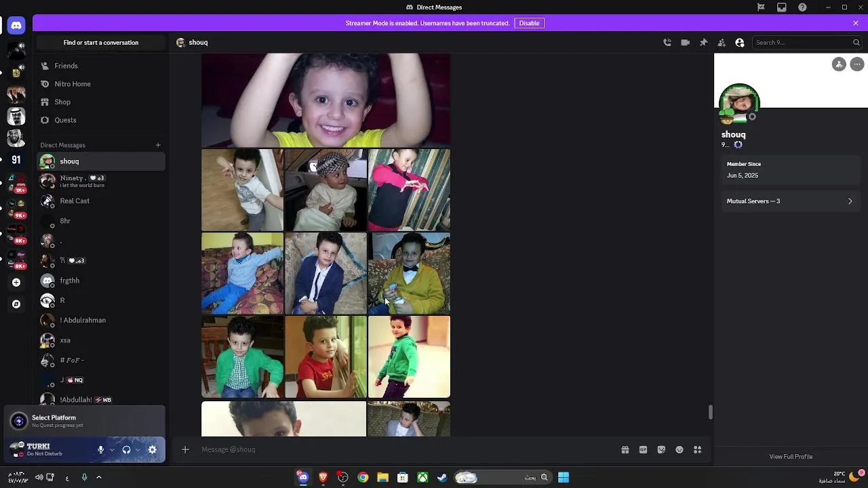Go to the Shop

tap(101, 102)
